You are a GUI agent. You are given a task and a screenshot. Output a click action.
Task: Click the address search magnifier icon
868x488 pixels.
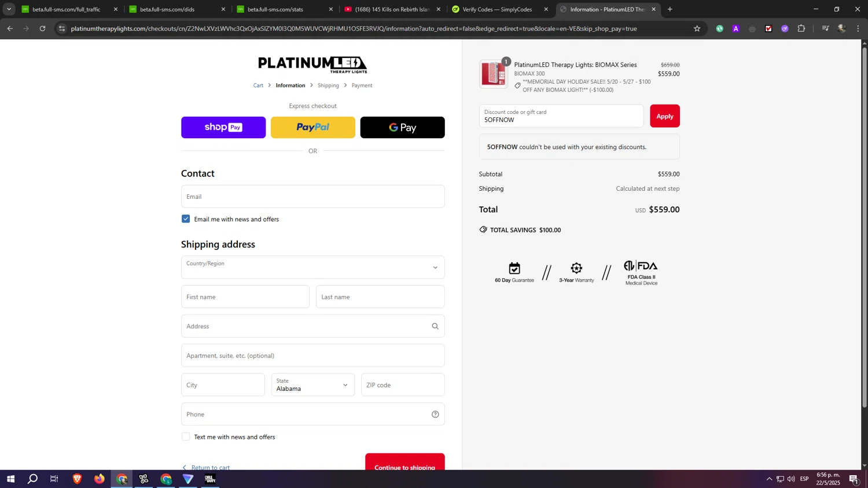pos(435,326)
